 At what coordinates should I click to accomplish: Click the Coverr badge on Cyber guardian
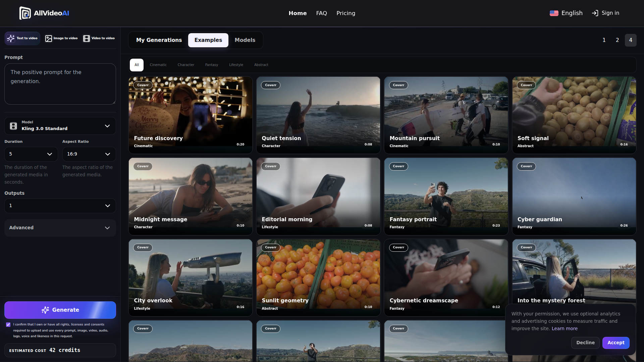(526, 166)
